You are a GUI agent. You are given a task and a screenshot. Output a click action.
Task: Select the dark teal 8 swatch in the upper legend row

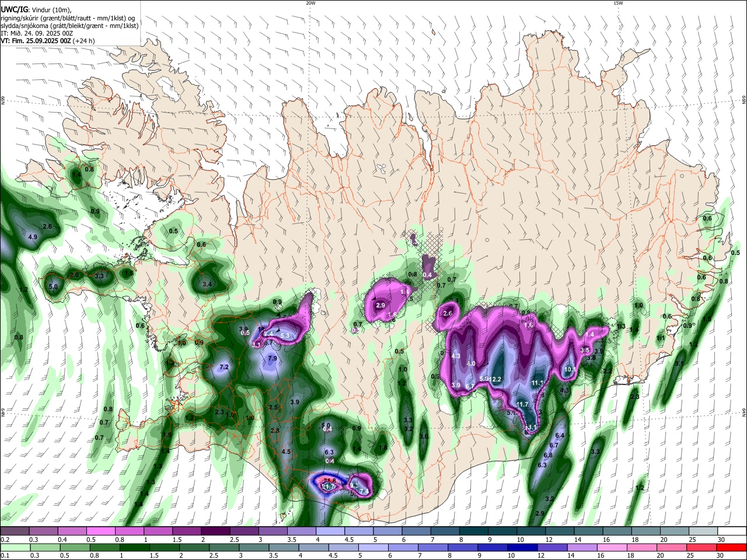[x=474, y=531]
